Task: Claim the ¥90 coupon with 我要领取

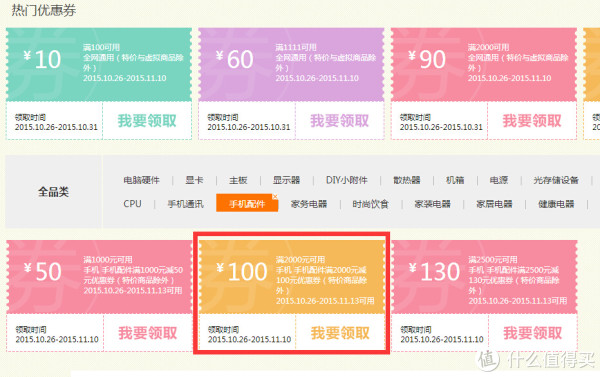Action: [x=532, y=121]
